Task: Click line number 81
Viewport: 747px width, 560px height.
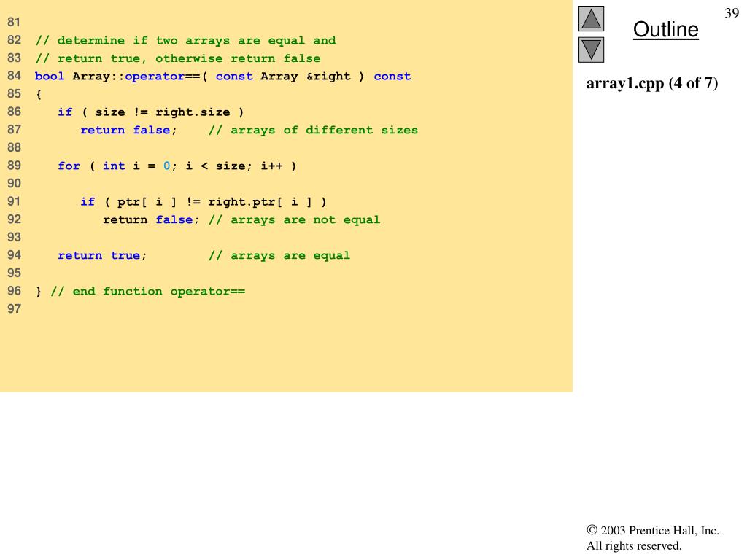Action: 14,22
